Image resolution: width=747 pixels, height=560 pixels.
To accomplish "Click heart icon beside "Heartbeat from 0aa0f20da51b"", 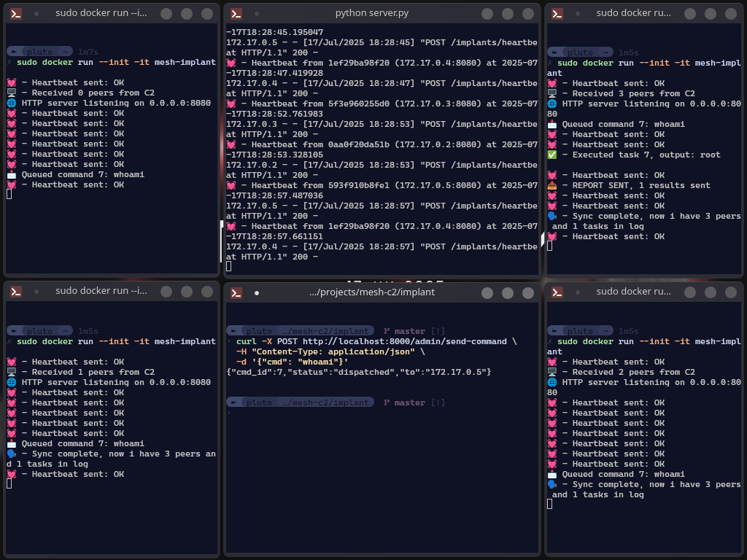I will 231,145.
